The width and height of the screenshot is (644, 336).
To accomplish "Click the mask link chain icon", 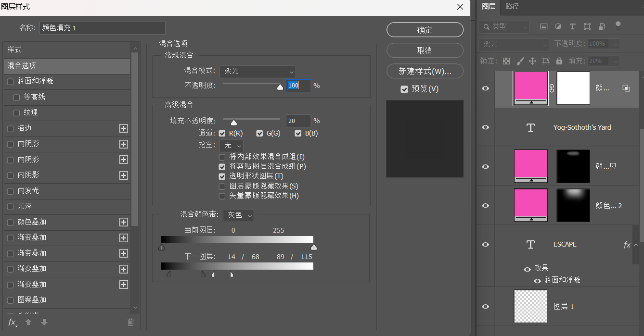I will (x=552, y=88).
